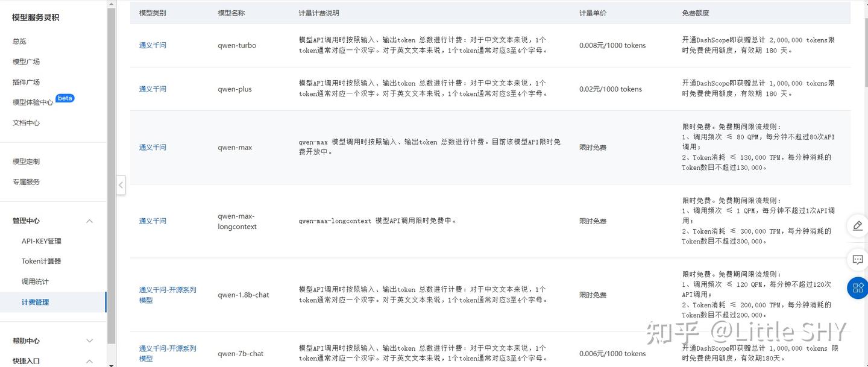
Task: Open 通义千问 link in qwen-max row
Action: [x=153, y=148]
